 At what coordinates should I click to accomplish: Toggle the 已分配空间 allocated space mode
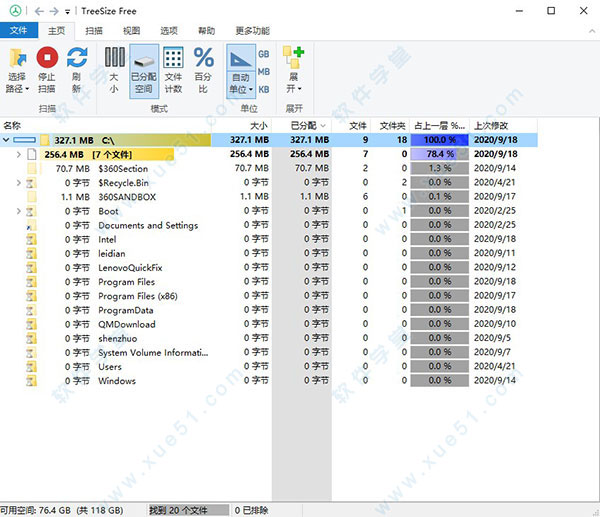[143, 59]
